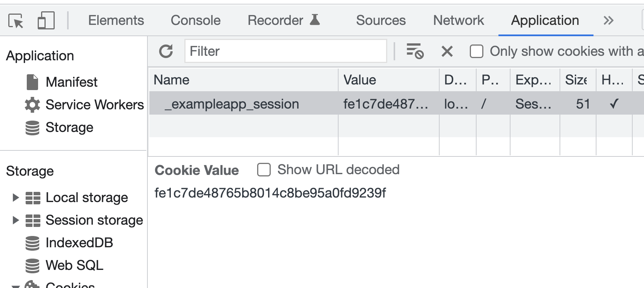Click the clear all cookies icon
The width and height of the screenshot is (644, 288).
[415, 51]
